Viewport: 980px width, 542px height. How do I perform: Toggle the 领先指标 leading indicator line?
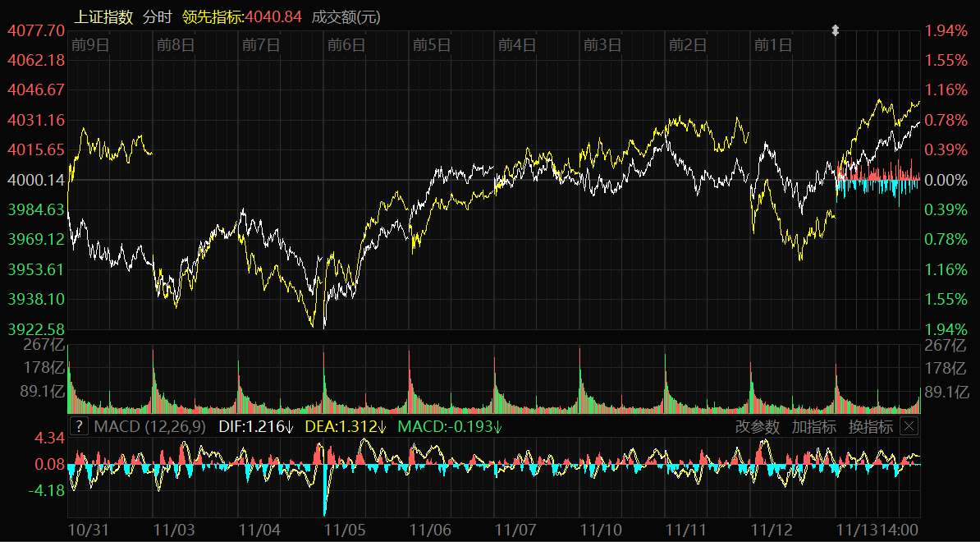[x=242, y=16]
